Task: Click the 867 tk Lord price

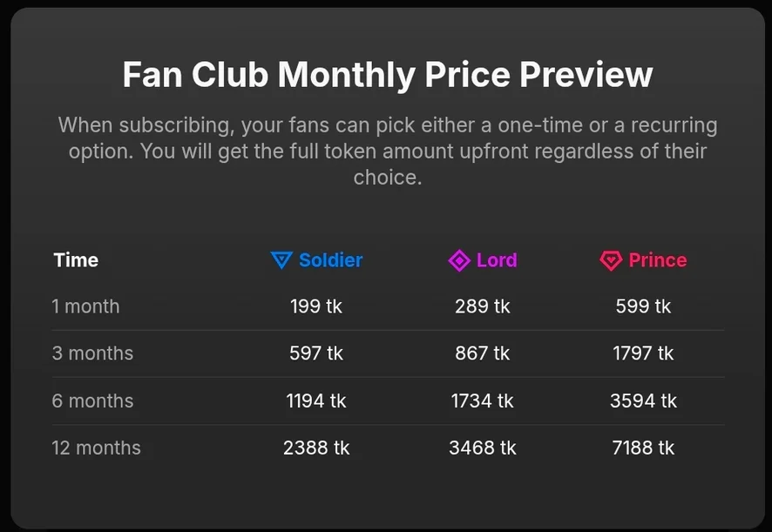Action: pyautogui.click(x=483, y=354)
